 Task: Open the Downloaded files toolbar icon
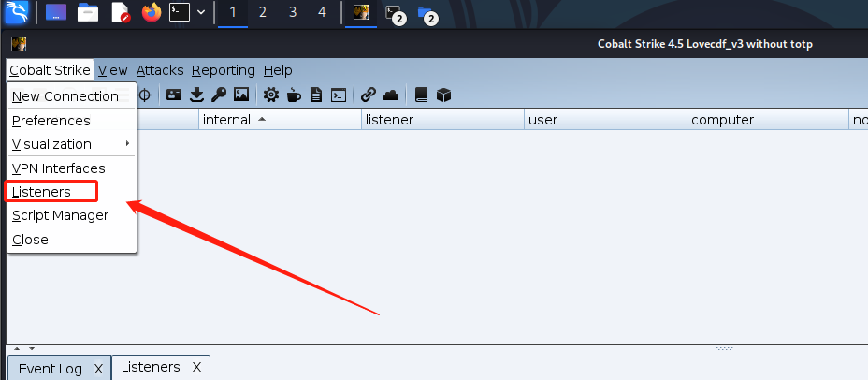pos(196,95)
